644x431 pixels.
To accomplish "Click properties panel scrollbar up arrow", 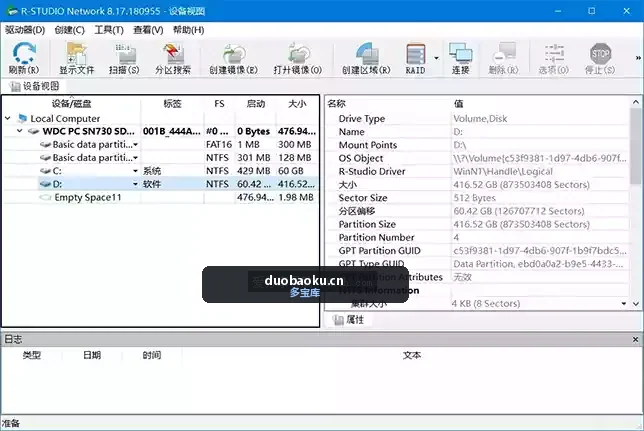I will pyautogui.click(x=636, y=102).
